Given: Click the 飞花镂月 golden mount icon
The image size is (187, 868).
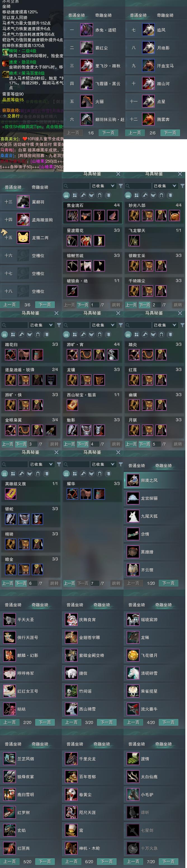Looking at the screenshot, I should pyautogui.click(x=133, y=655).
